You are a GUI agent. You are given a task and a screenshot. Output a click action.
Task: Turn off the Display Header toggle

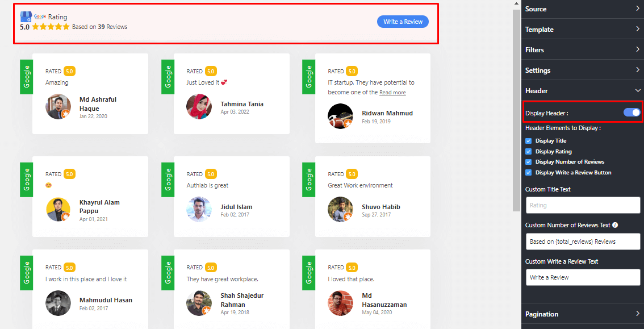click(632, 113)
